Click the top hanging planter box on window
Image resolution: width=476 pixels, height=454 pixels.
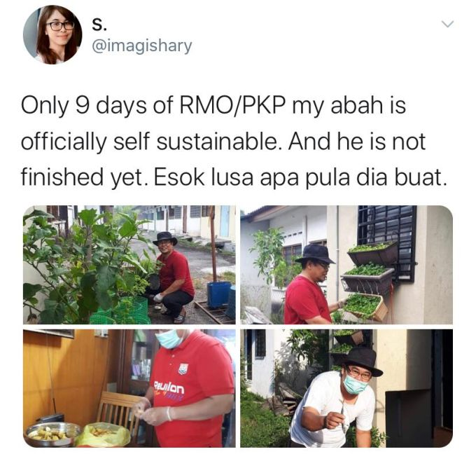[x=372, y=253]
